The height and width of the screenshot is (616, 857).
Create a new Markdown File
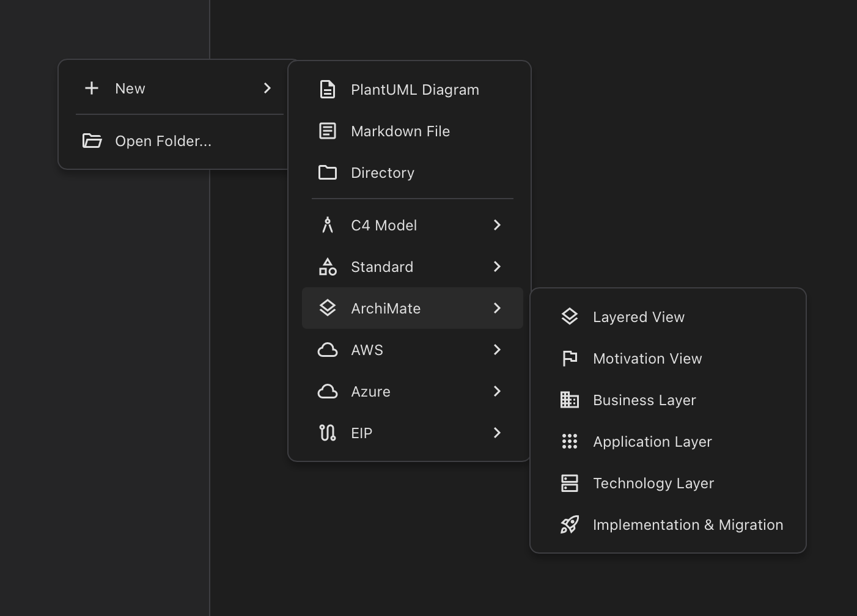[x=413, y=131]
